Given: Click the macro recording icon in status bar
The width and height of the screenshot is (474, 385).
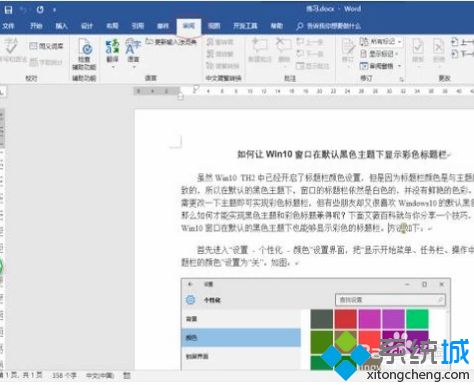Looking at the screenshot, I should click(x=127, y=376).
